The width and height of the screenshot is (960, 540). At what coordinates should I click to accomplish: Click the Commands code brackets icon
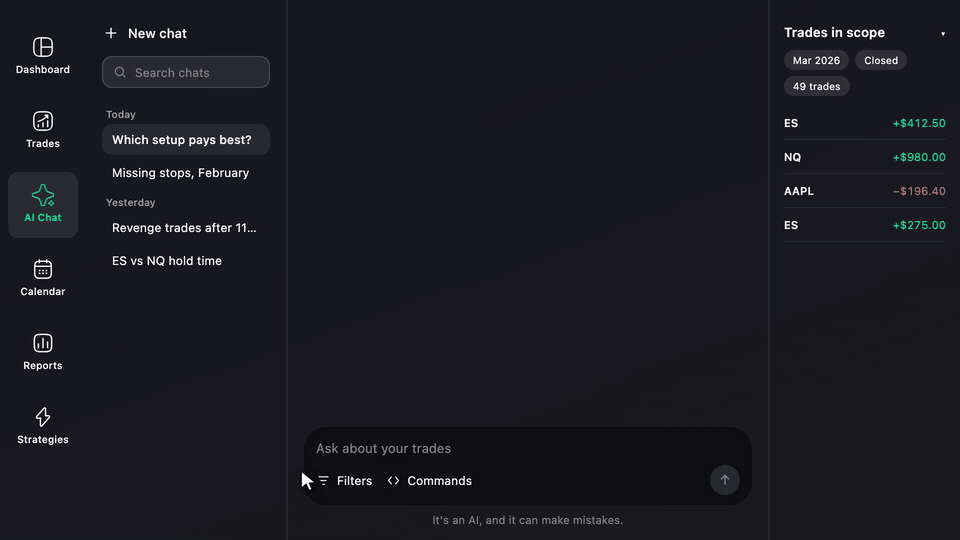[394, 481]
